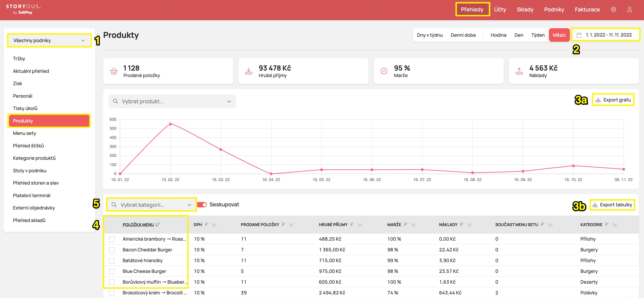Sort the Součást menu setu column via sort icon
The height and width of the screenshot is (298, 644).
(x=543, y=224)
